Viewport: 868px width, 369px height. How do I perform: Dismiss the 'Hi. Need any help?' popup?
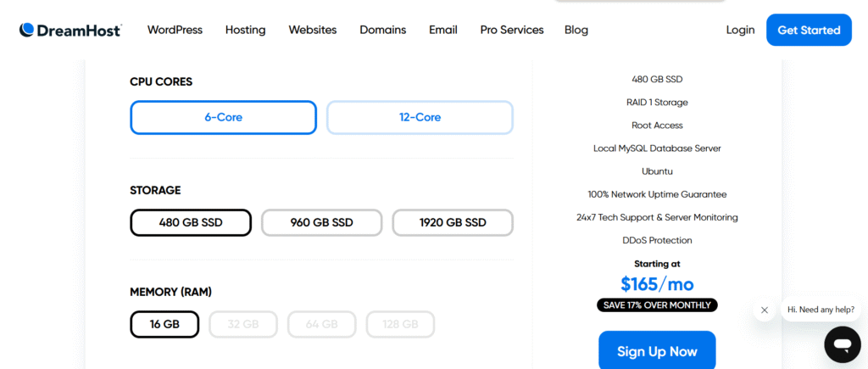point(765,310)
